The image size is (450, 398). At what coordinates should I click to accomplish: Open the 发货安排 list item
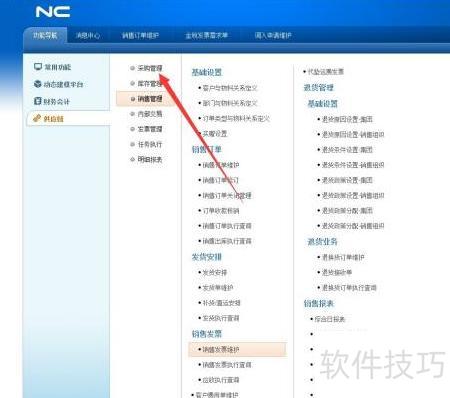coord(215,272)
